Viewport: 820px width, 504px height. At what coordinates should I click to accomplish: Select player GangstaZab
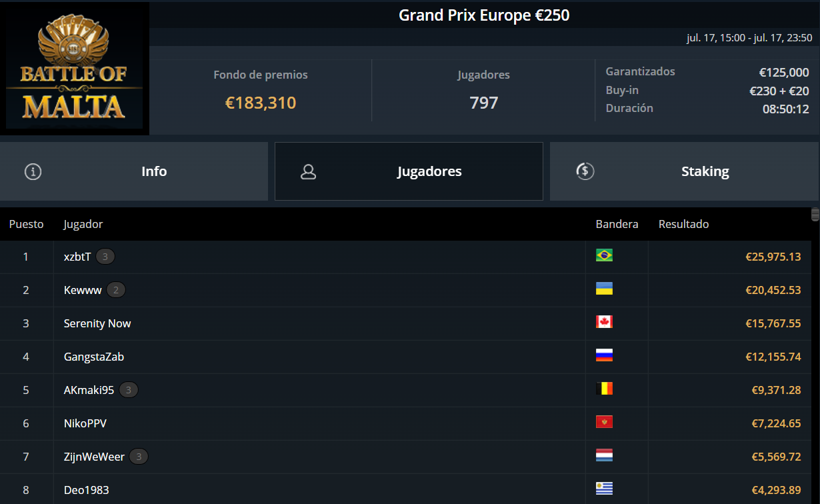[x=94, y=357]
